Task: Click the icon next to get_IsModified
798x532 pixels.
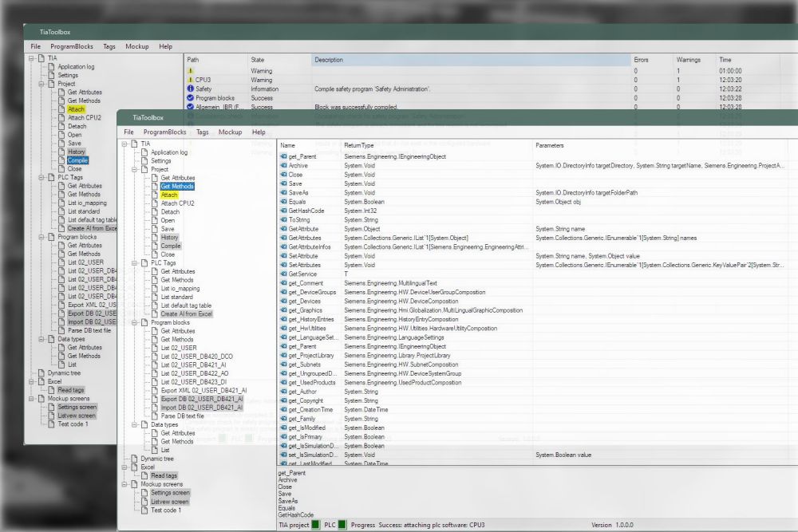Action: tap(283, 428)
